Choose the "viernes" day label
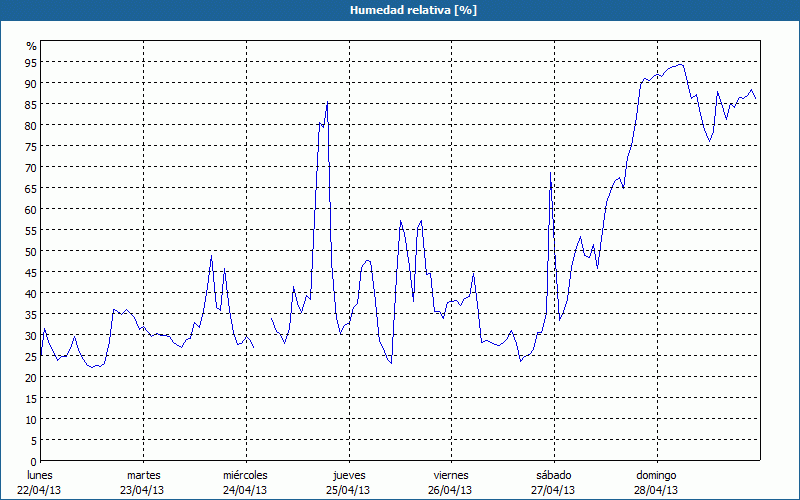800x500 pixels. pyautogui.click(x=451, y=475)
